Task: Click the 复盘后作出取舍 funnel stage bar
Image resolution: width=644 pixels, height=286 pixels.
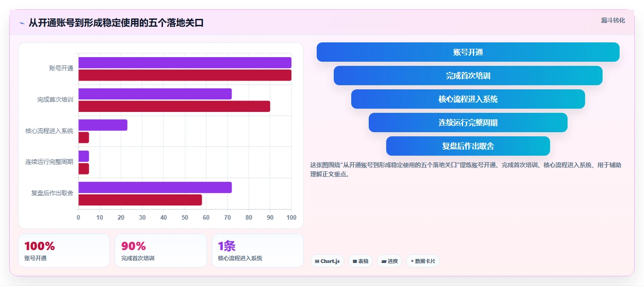Action: pyautogui.click(x=468, y=146)
